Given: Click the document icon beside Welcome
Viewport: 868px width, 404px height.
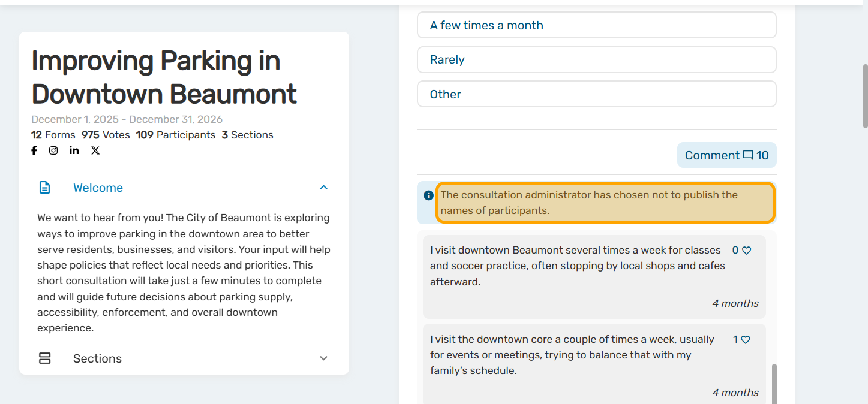Looking at the screenshot, I should point(45,188).
